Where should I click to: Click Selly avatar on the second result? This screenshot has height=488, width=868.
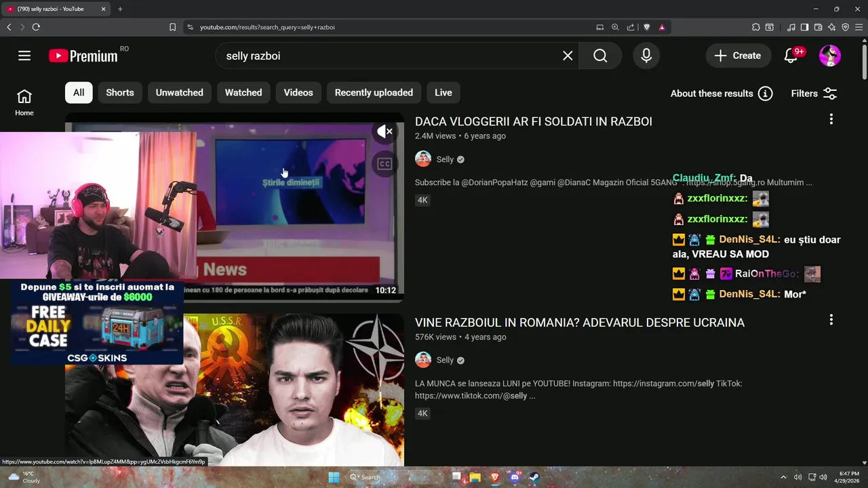(x=423, y=360)
